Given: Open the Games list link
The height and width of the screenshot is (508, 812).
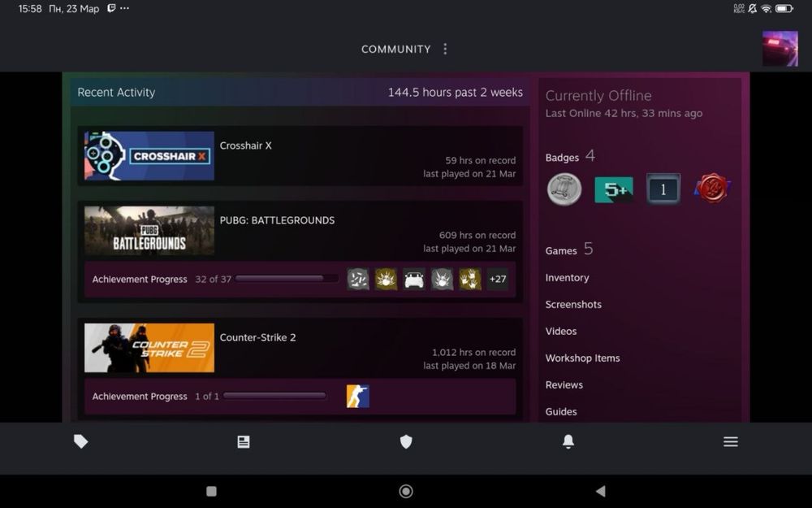Looking at the screenshot, I should tap(561, 251).
